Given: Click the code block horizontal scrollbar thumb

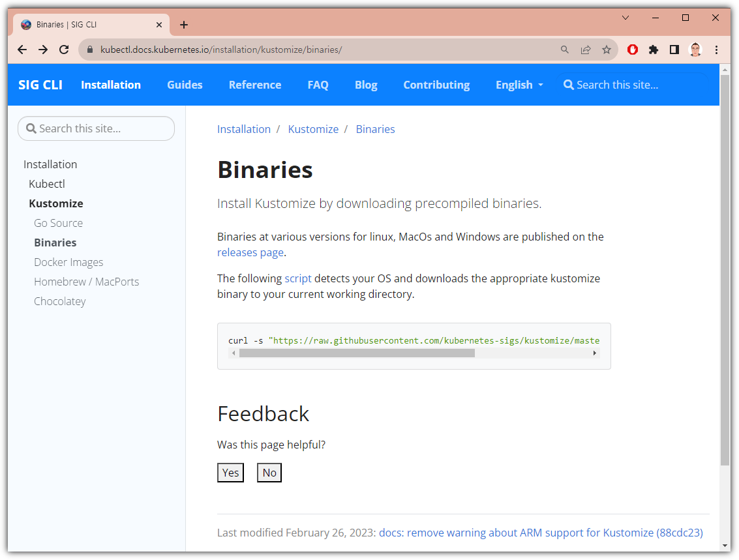Looking at the screenshot, I should [x=357, y=353].
